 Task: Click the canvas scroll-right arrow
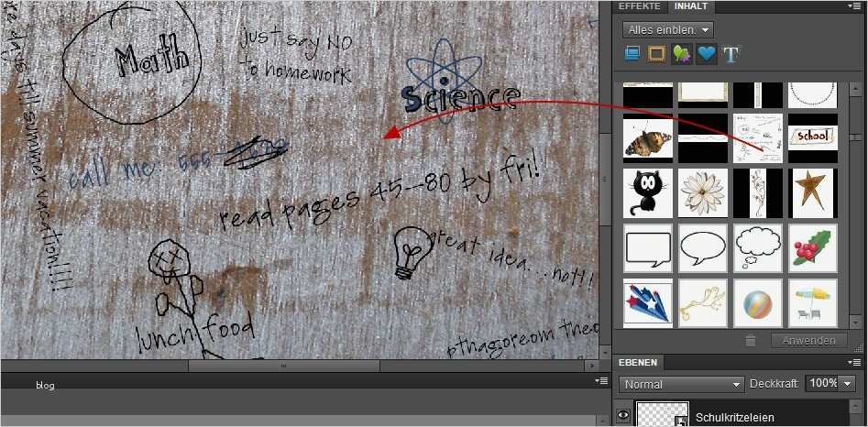point(592,366)
